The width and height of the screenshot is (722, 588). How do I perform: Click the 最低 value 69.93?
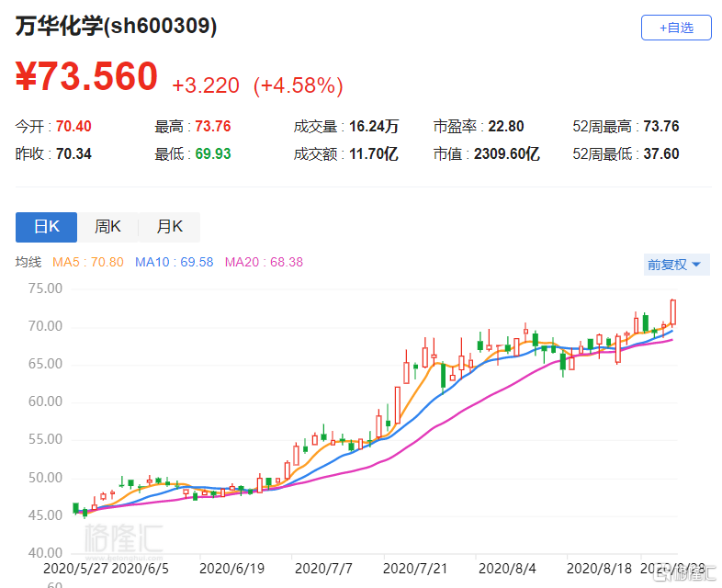click(213, 153)
